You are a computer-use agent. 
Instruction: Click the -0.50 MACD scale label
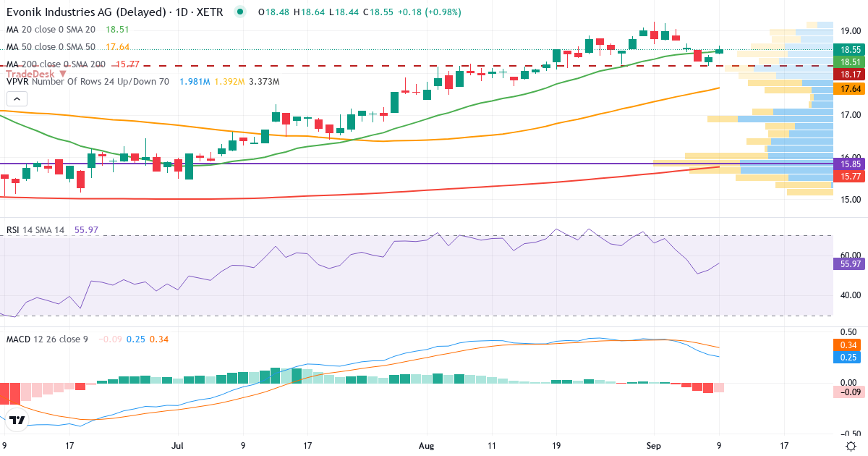[x=850, y=433]
